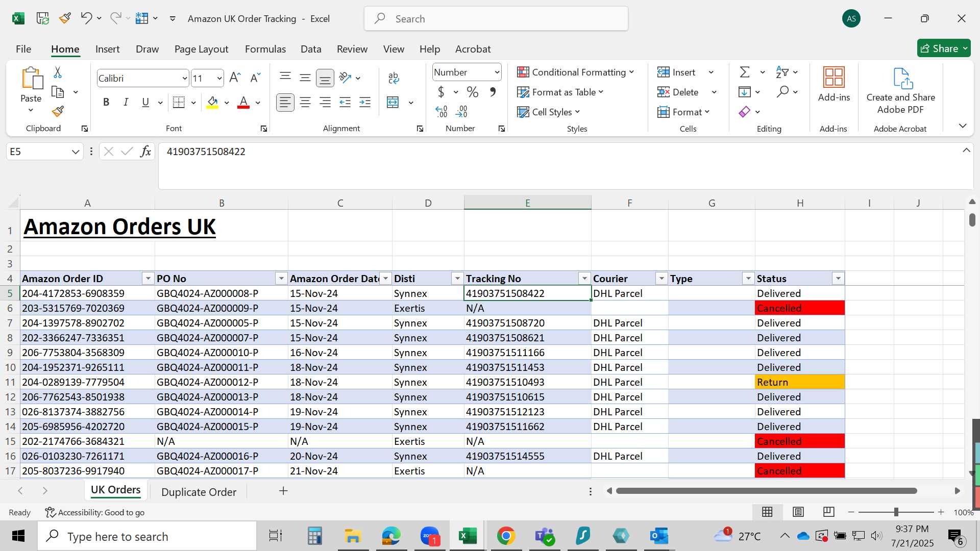Image resolution: width=980 pixels, height=551 pixels.
Task: Expand the formula bar chevron
Action: tap(966, 150)
